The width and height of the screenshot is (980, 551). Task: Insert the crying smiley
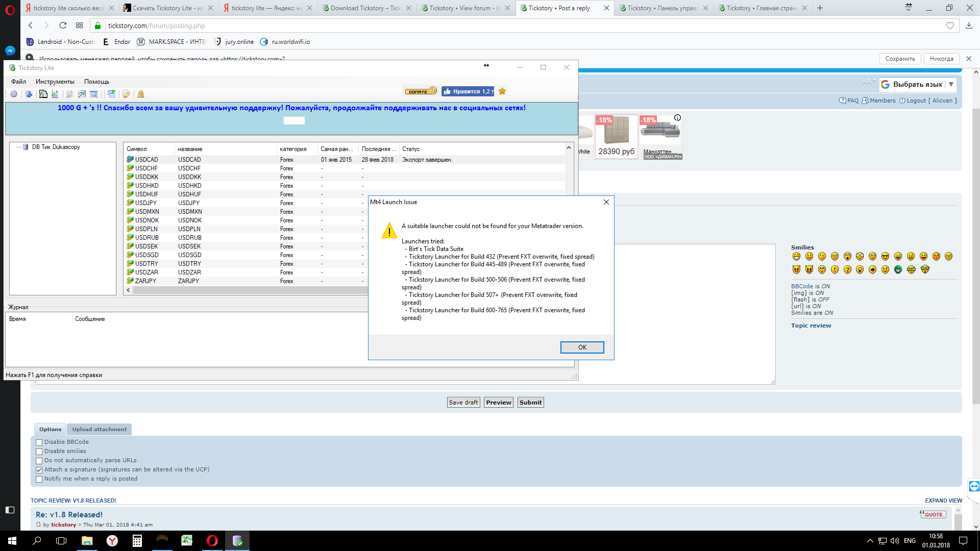[x=948, y=257]
